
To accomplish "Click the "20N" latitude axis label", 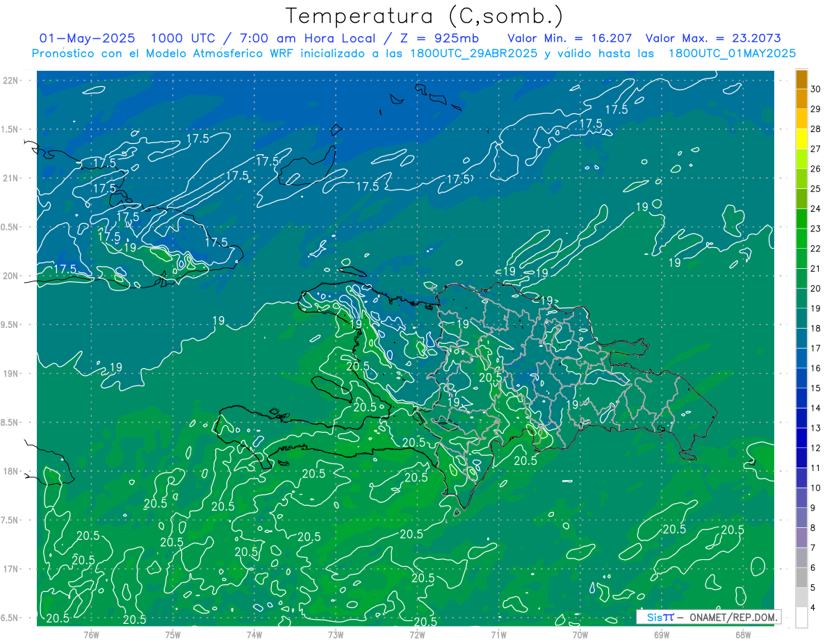I will click(10, 276).
